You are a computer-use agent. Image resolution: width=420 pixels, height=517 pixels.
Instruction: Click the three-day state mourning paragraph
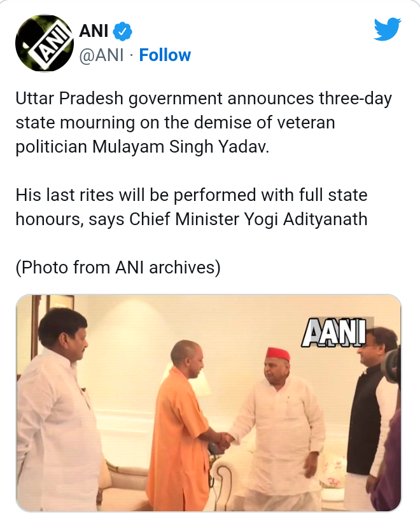204,122
